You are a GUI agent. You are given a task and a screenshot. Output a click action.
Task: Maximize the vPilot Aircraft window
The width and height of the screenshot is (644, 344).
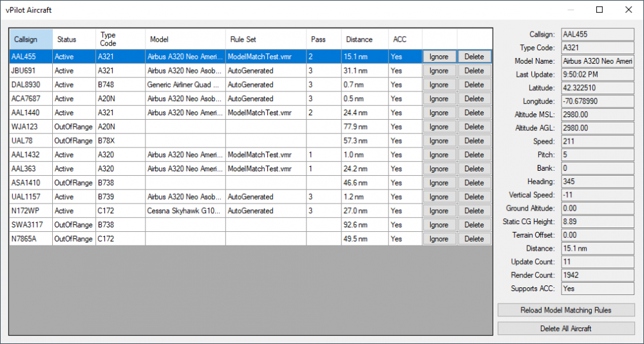pos(600,10)
